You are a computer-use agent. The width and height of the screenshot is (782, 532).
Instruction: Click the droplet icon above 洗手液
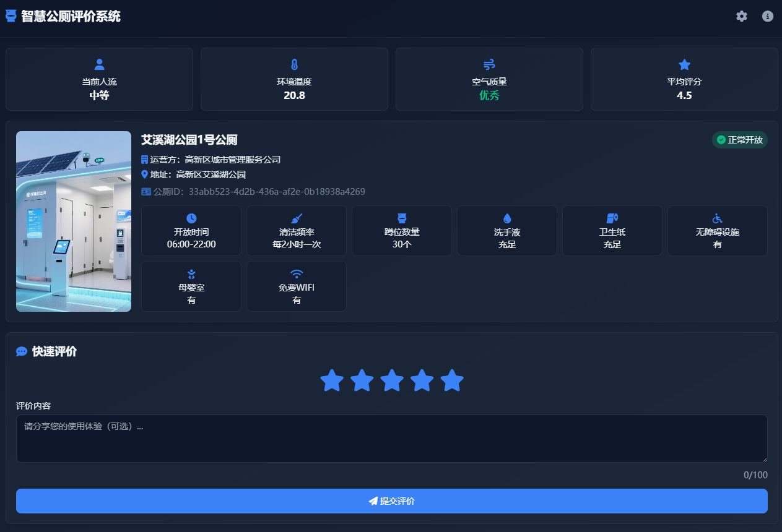click(x=507, y=218)
